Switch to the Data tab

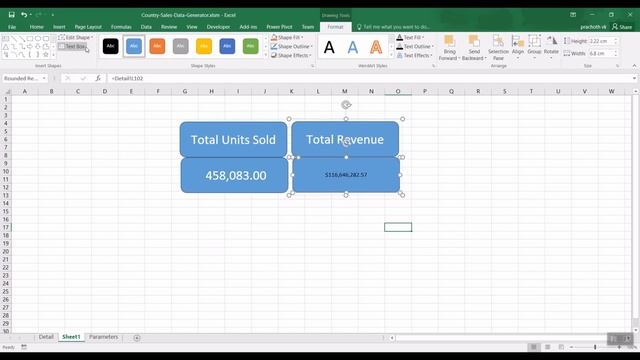(x=146, y=27)
